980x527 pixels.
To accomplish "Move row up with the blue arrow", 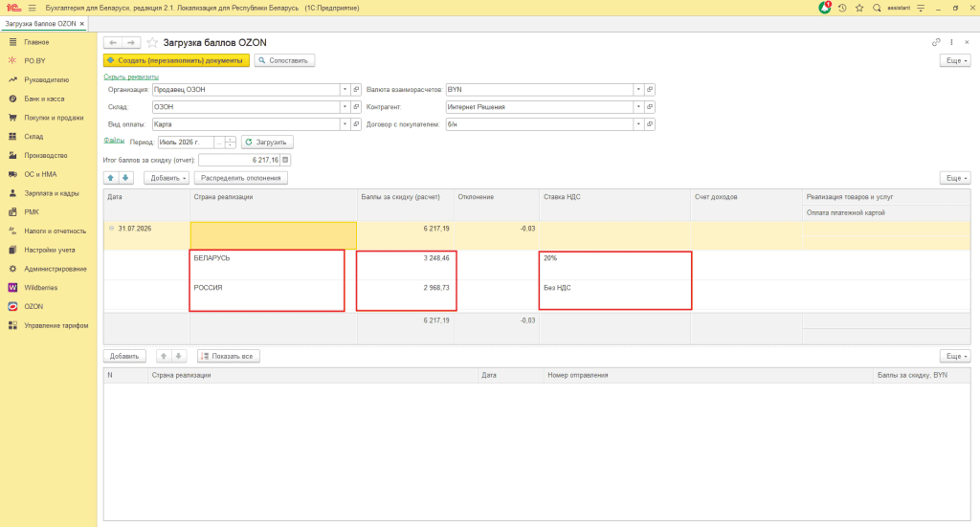I will [x=111, y=178].
